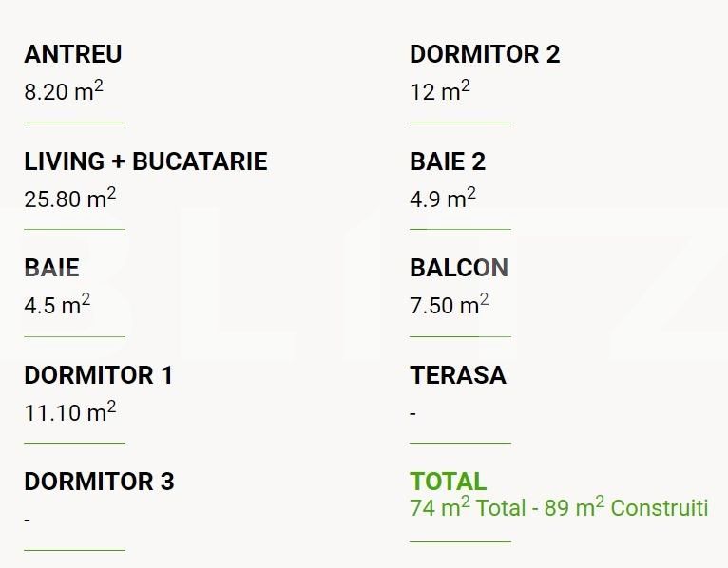
Task: Select the 4.5 m² bathroom value
Action: (x=57, y=307)
